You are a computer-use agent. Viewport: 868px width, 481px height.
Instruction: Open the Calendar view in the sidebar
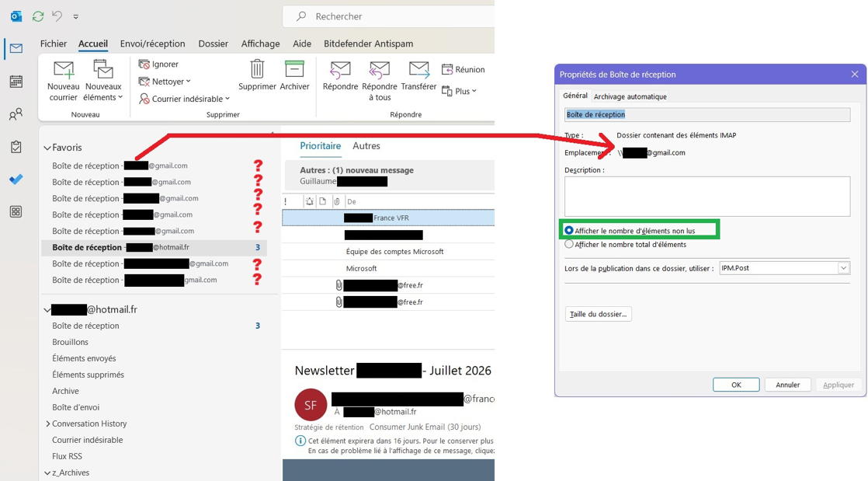point(16,82)
